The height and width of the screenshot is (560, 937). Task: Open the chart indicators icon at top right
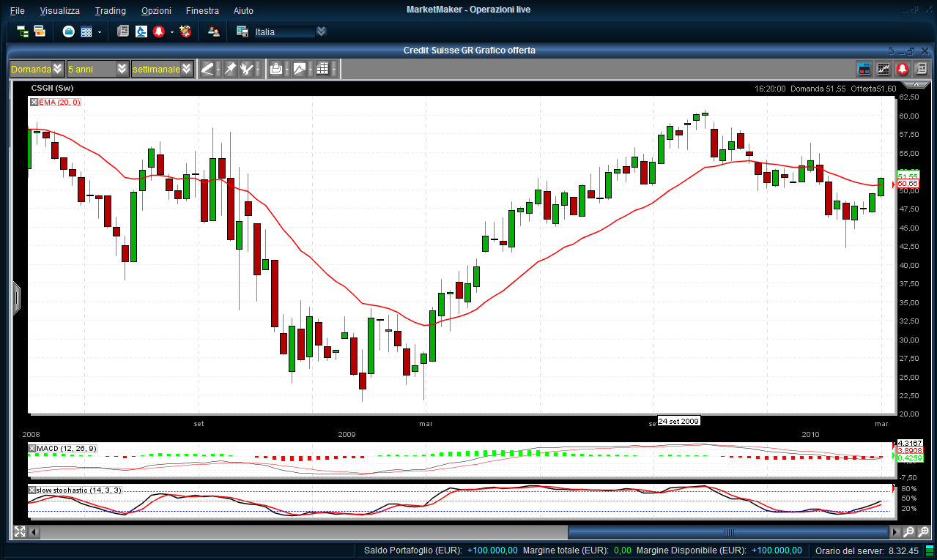[x=884, y=69]
